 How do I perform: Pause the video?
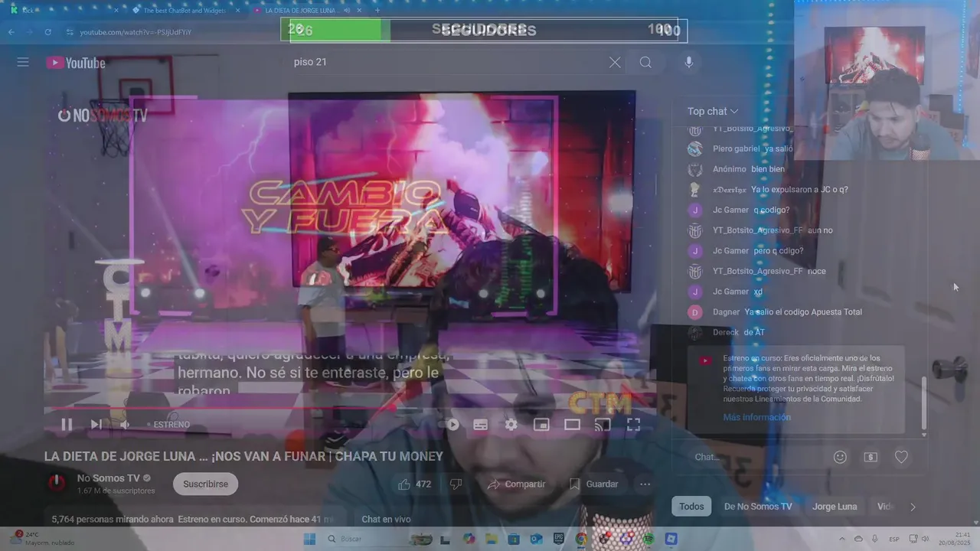[x=67, y=424]
